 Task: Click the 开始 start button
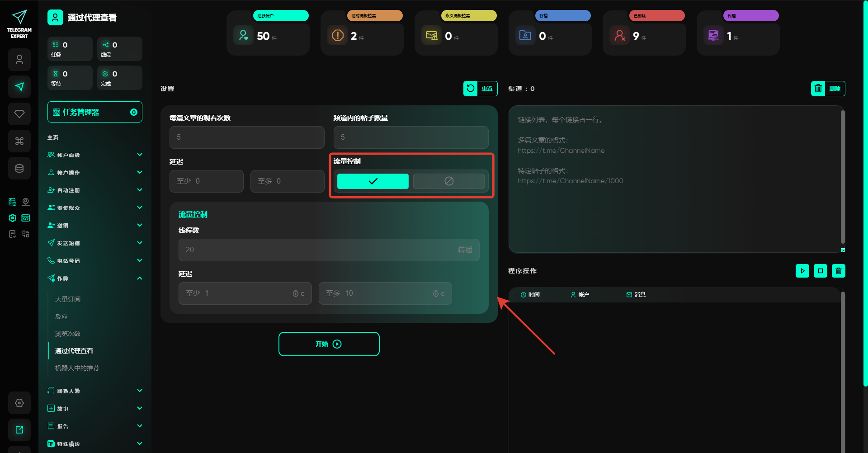pos(329,344)
